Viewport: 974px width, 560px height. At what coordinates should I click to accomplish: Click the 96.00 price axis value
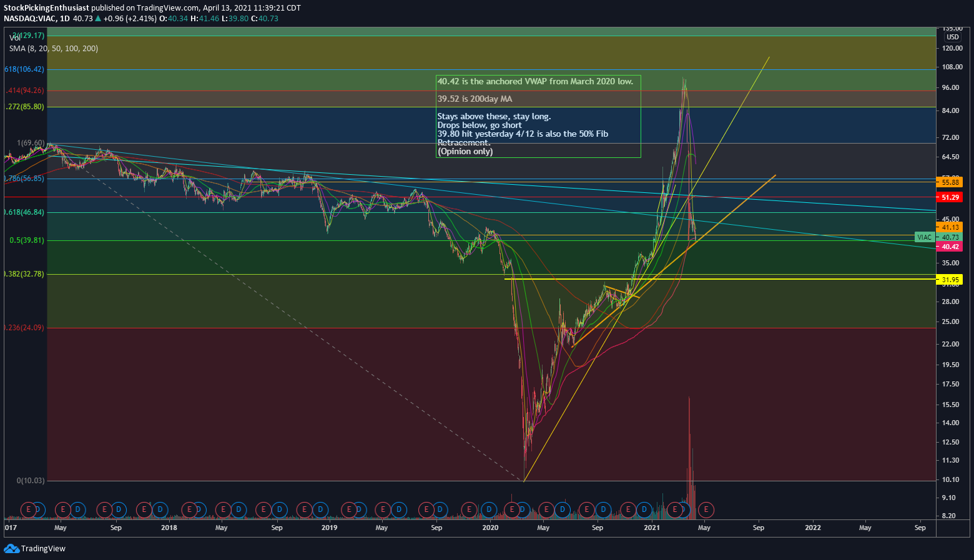(952, 87)
